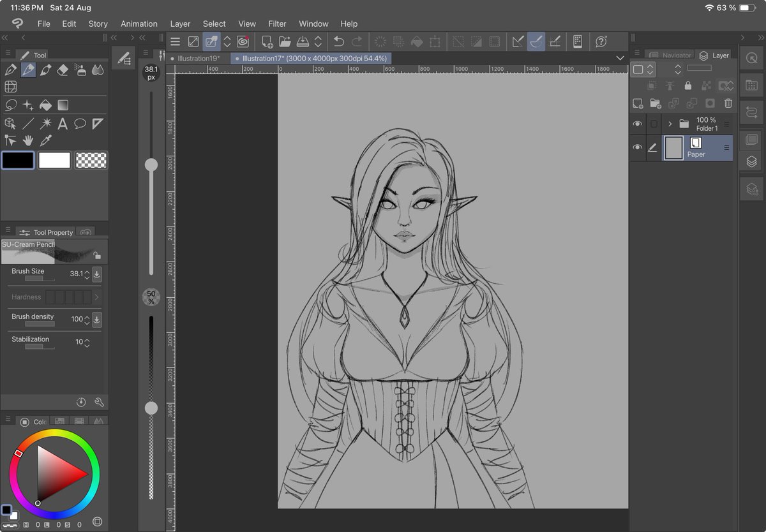Click the Open file folder icon
This screenshot has height=532, width=766.
[285, 41]
